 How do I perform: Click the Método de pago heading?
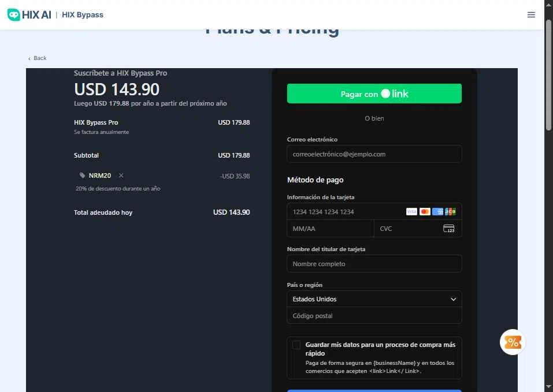[316, 180]
